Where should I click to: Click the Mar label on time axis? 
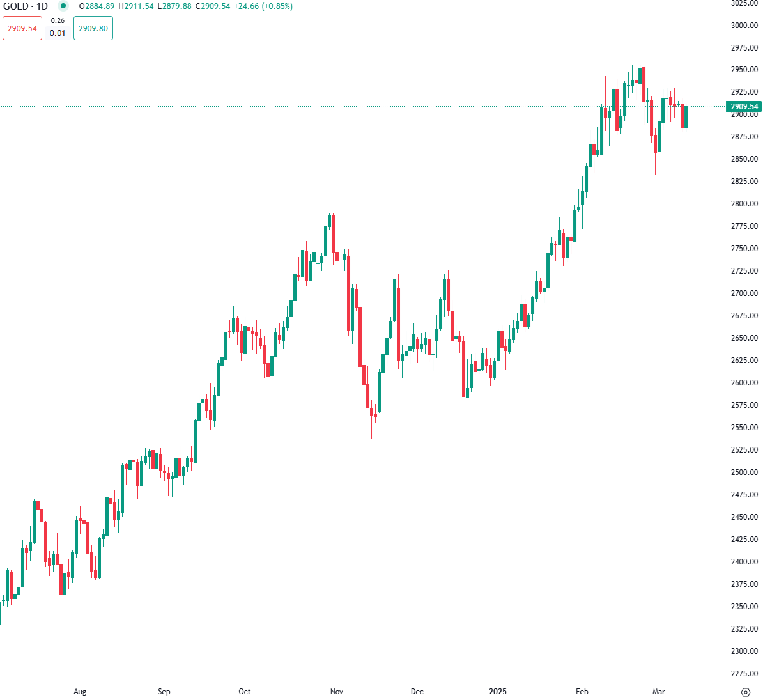[659, 692]
